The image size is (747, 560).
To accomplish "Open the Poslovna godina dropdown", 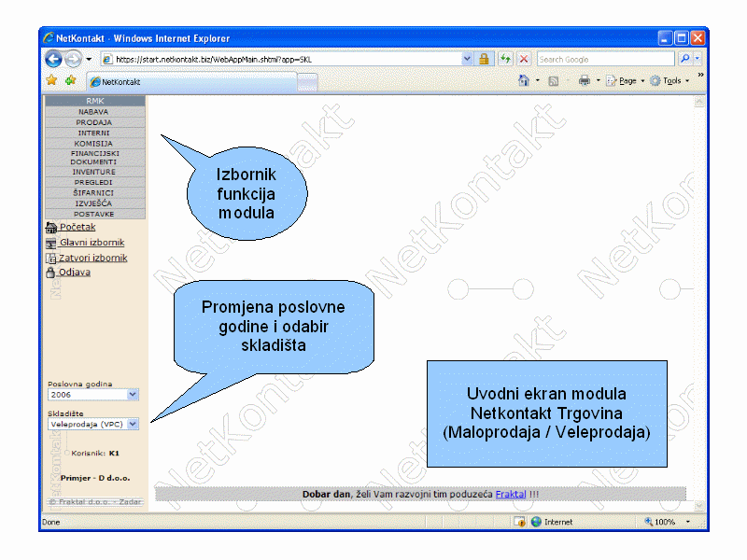I will pyautogui.click(x=93, y=394).
